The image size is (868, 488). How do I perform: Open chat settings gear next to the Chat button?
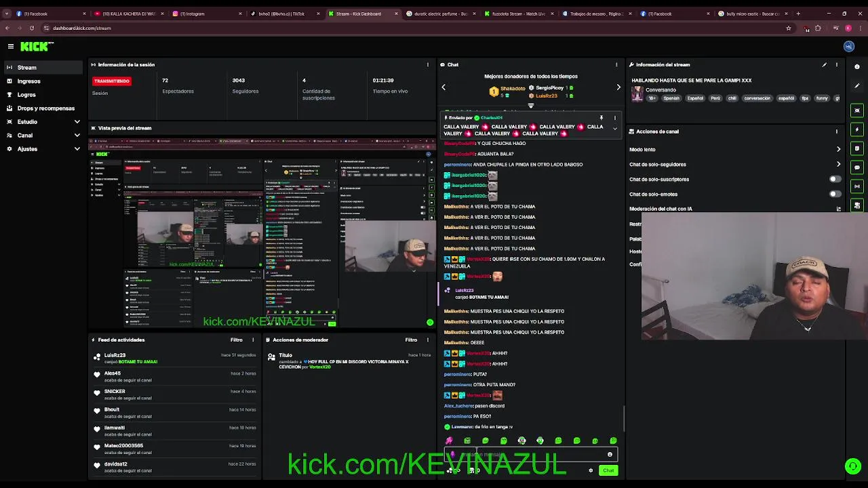(x=591, y=470)
